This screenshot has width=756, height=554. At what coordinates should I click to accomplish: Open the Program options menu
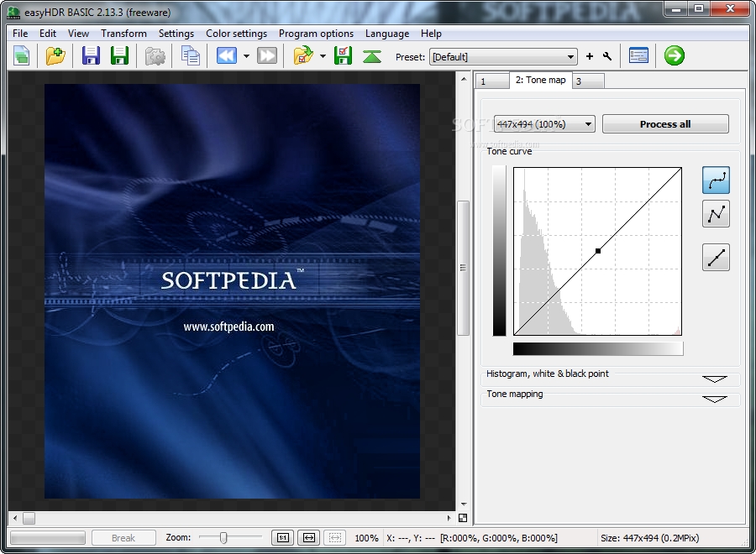pos(316,34)
